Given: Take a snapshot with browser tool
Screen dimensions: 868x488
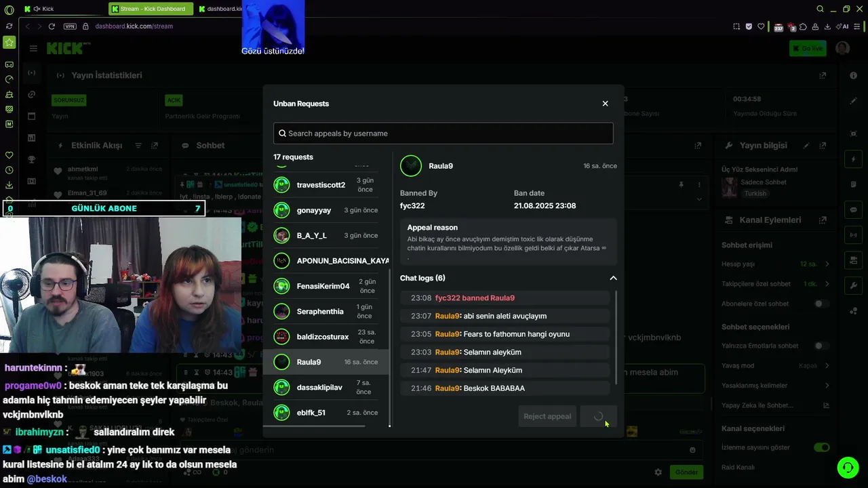Looking at the screenshot, I should [x=736, y=26].
